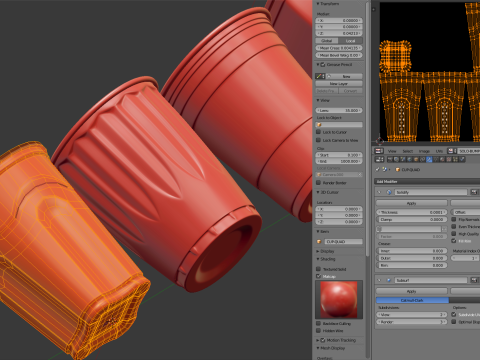Toggle Solidify modifier render visibility icon
The image size is (480, 360).
click(x=474, y=192)
